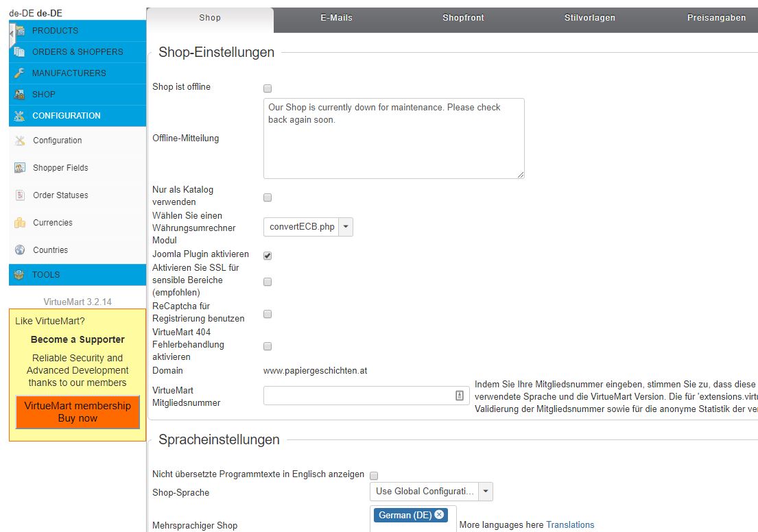The width and height of the screenshot is (758, 532).
Task: Uncheck 'Joomla Plugin aktivieren' checkbox
Action: (268, 256)
